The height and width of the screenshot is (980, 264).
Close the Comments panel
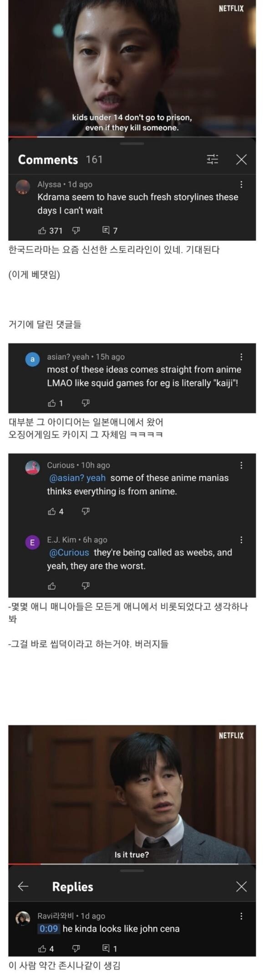click(242, 159)
